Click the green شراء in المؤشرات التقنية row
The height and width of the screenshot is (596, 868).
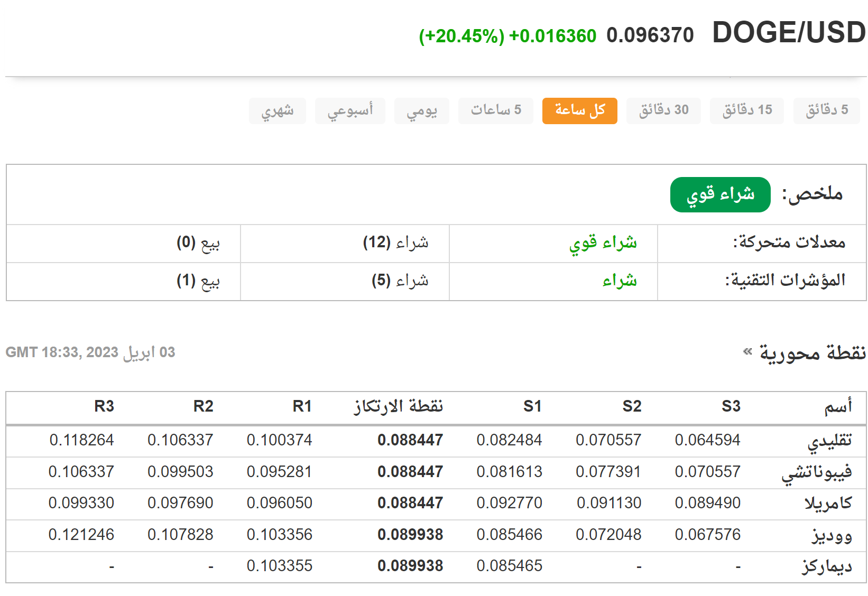620,280
